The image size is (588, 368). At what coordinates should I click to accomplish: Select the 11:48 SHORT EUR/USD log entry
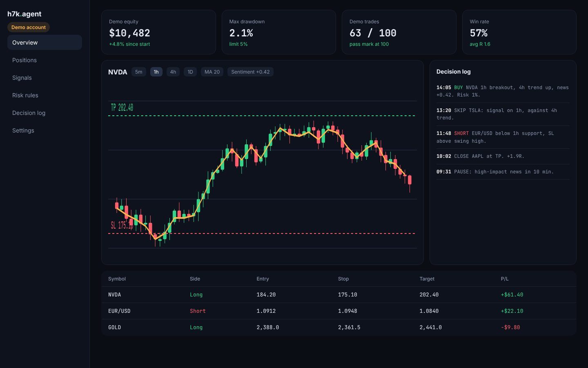tap(503, 137)
